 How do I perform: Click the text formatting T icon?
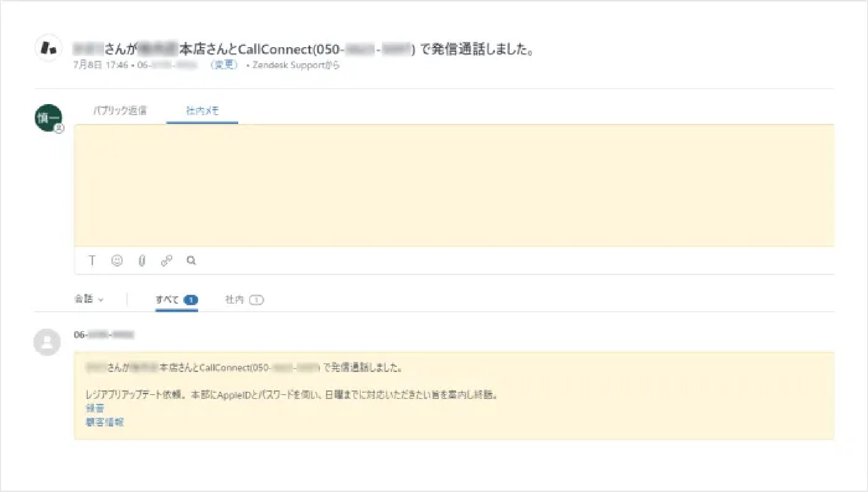pos(92,261)
